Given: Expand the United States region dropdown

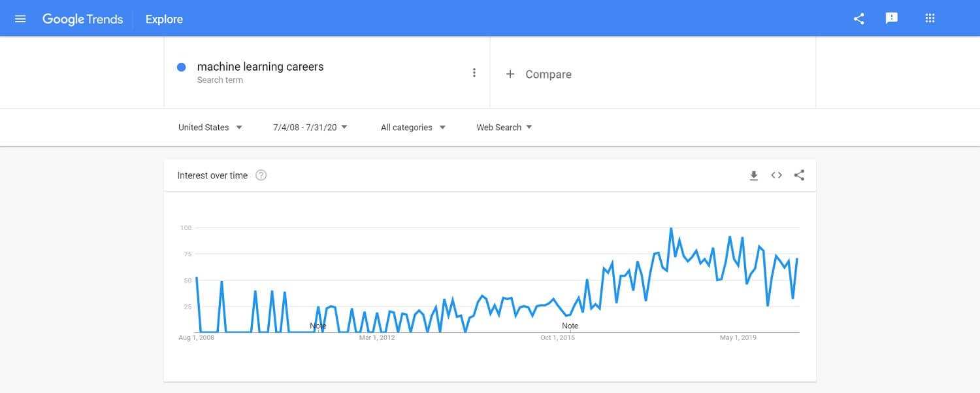Looking at the screenshot, I should point(210,128).
